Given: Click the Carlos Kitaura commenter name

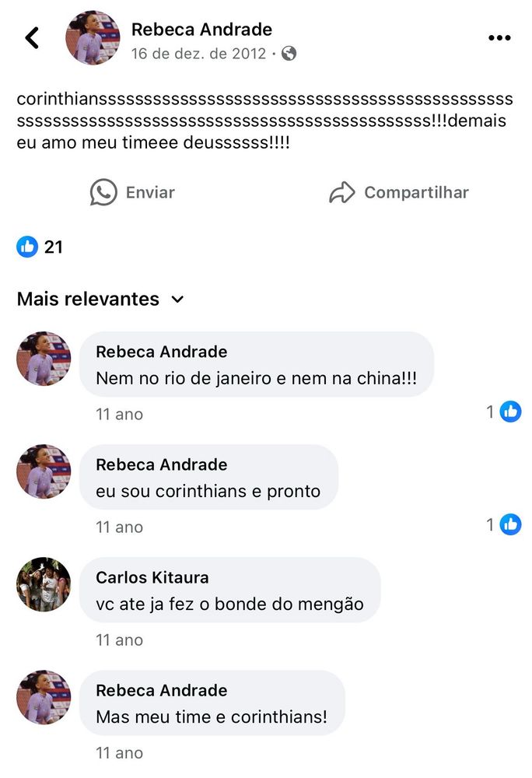Looking at the screenshot, I should pos(152,577).
